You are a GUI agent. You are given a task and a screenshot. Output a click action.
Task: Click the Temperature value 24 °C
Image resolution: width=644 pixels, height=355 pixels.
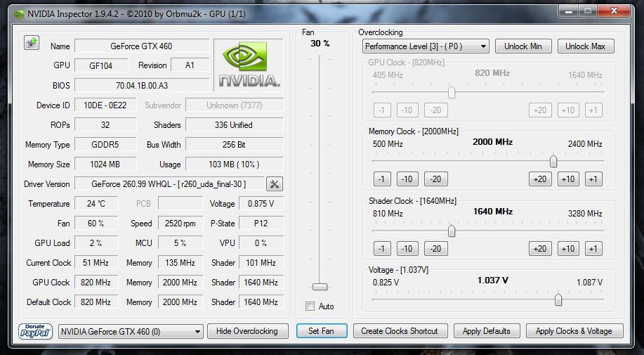96,204
